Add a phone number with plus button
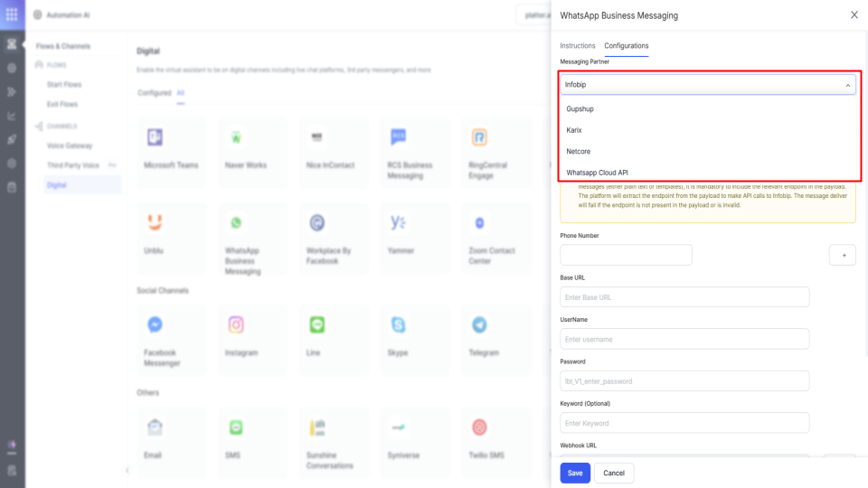 coord(843,256)
